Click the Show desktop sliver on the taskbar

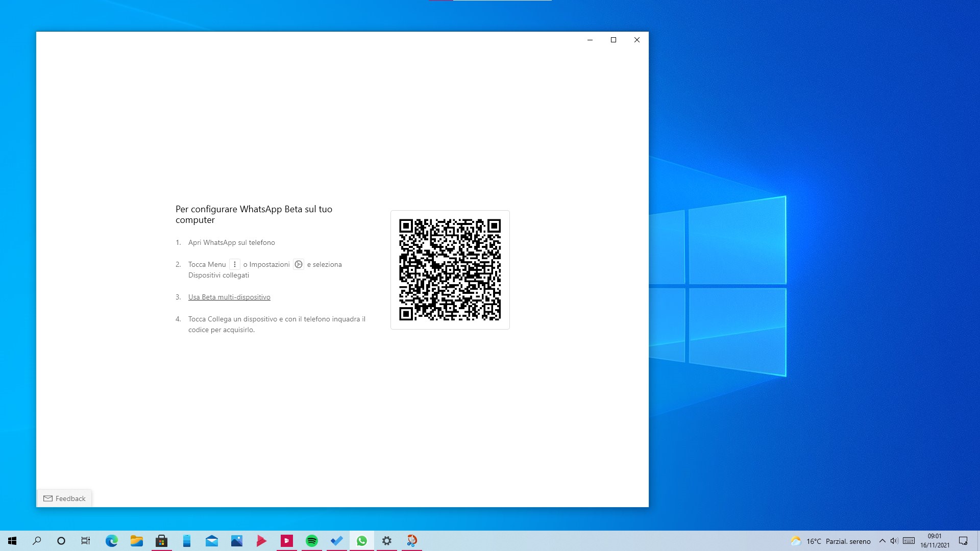pyautogui.click(x=978, y=541)
